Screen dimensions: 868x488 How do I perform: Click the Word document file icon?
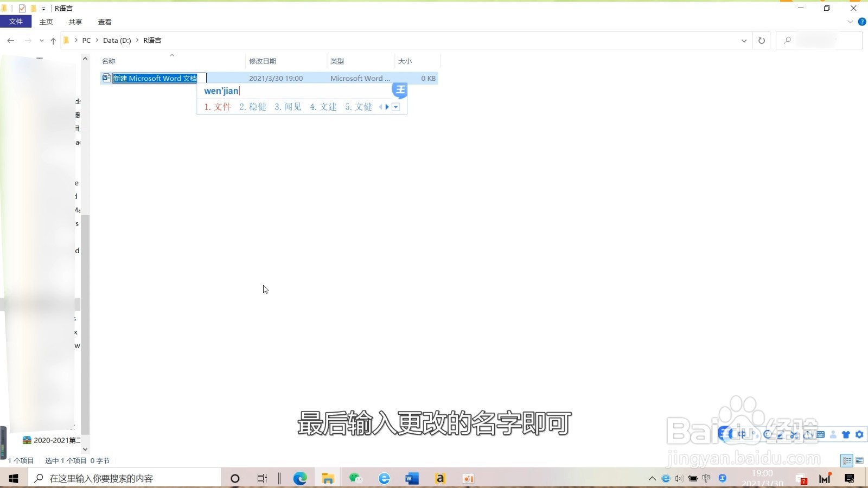(x=106, y=78)
